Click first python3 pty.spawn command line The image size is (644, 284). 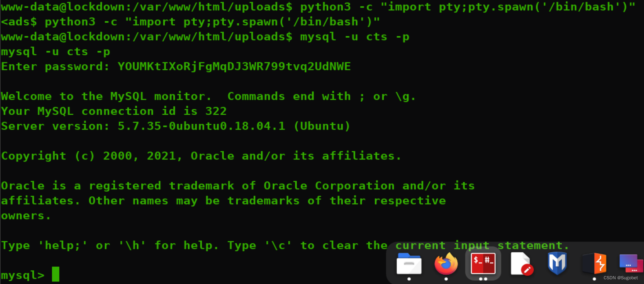[x=318, y=7]
